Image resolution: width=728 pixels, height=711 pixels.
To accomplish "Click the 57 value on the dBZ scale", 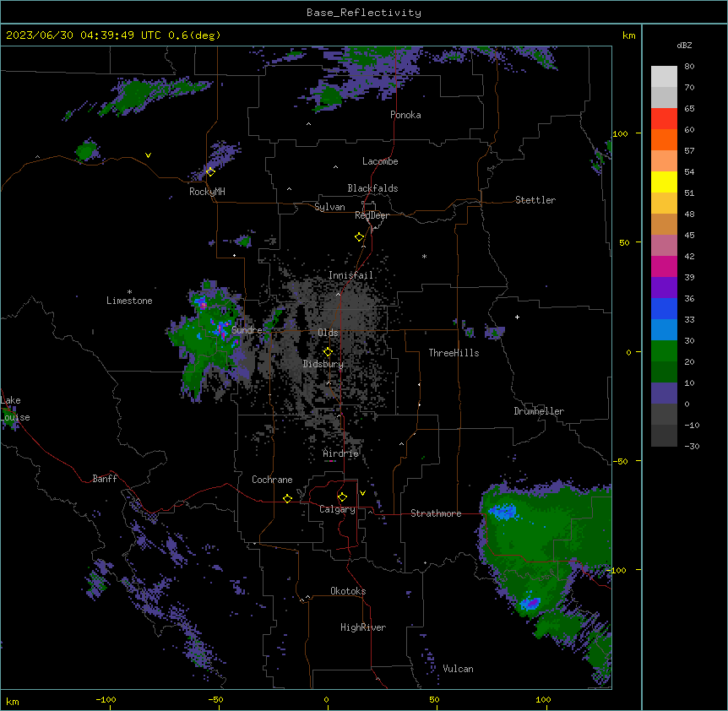I will (689, 151).
